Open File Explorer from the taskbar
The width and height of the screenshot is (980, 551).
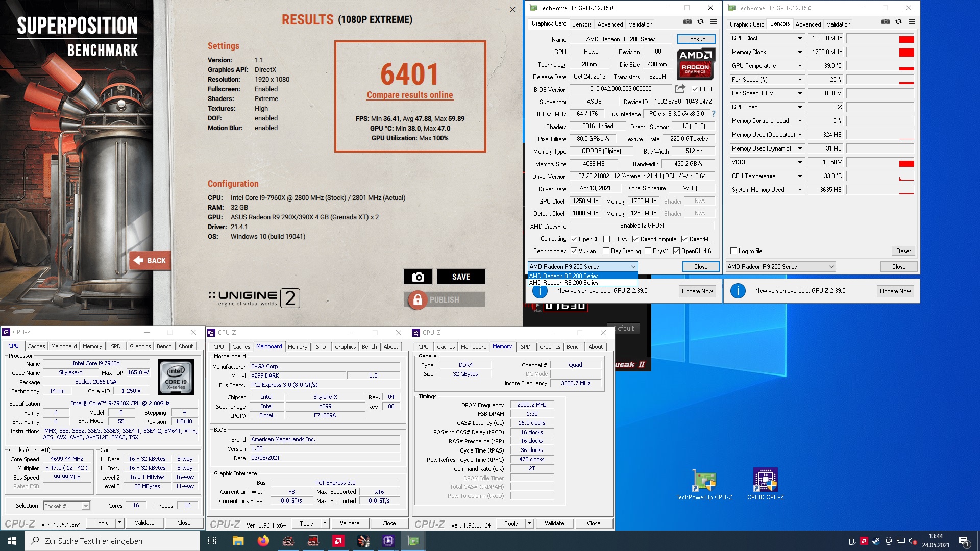pyautogui.click(x=238, y=541)
